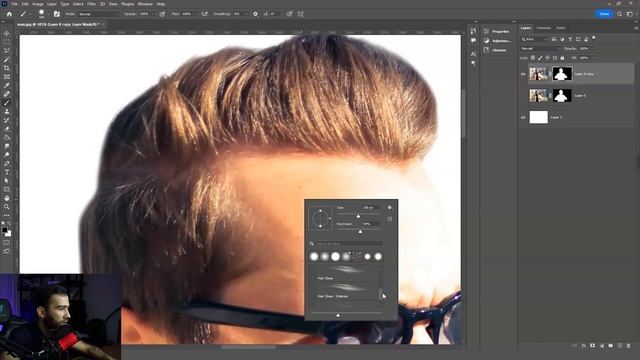The height and width of the screenshot is (360, 640).
Task: Open the Kind filter dropdown in Layers
Action: [x=534, y=39]
